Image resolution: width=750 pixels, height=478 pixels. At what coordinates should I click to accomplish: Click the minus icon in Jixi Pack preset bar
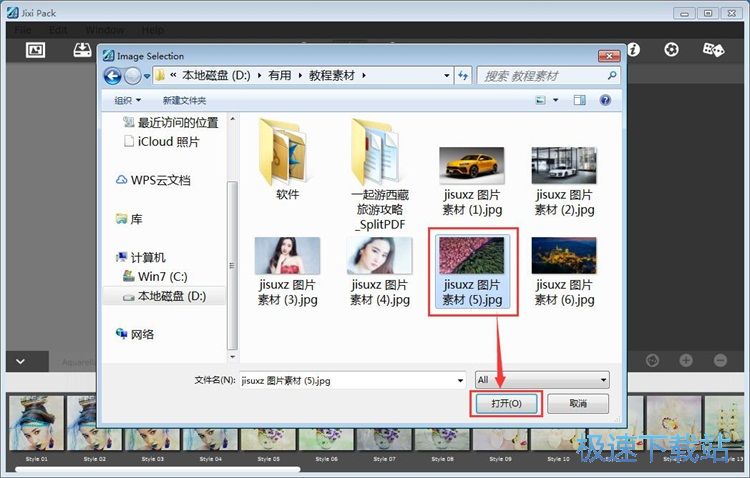click(x=720, y=360)
